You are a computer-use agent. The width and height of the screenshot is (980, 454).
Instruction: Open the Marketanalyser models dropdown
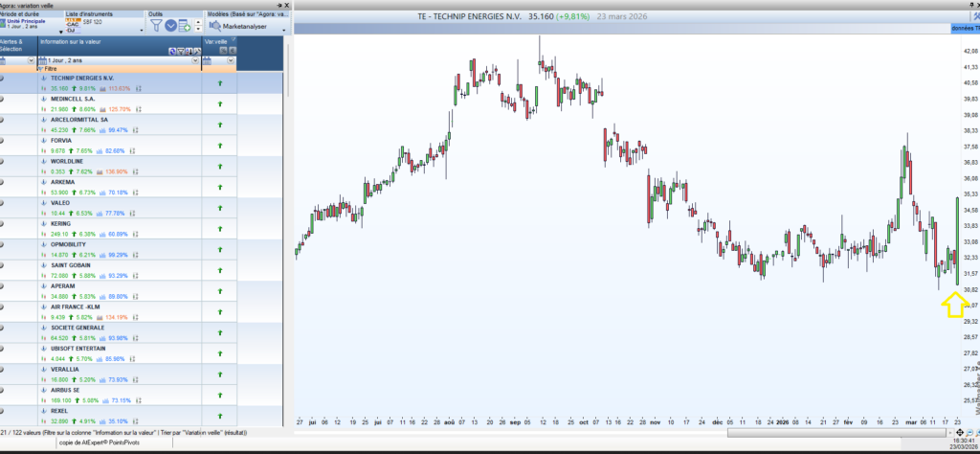(x=283, y=30)
